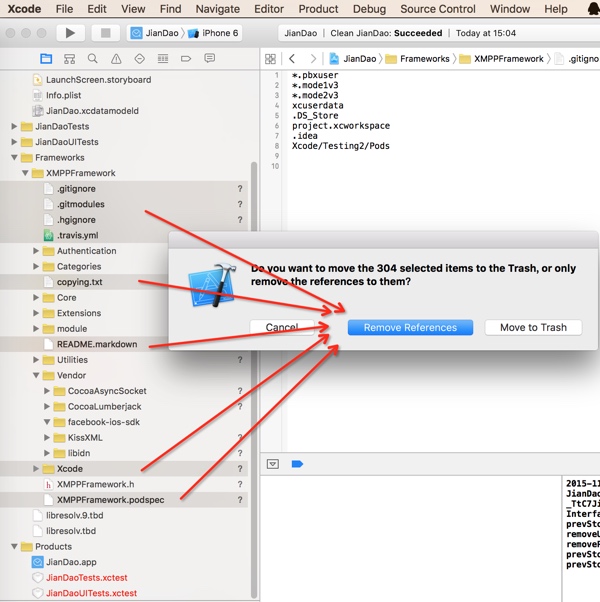This screenshot has width=600, height=602.
Task: Click the hide debug area toggle icon
Action: (x=273, y=464)
